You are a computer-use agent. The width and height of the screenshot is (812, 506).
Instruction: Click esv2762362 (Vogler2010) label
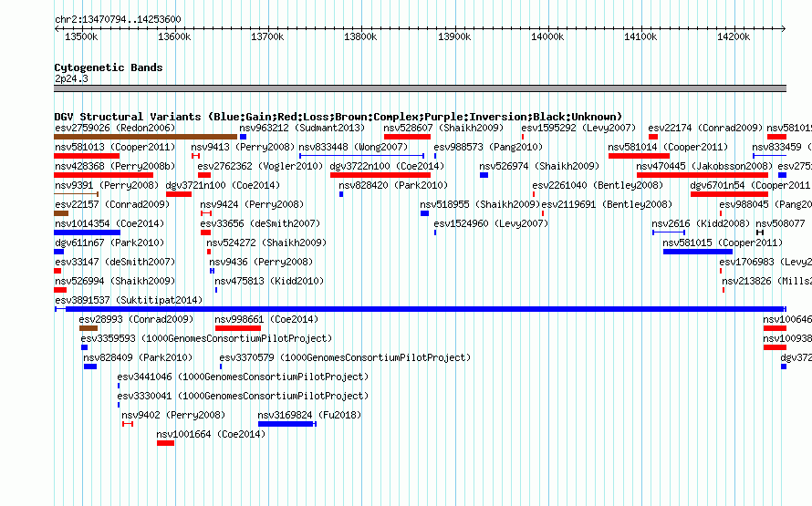260,166
